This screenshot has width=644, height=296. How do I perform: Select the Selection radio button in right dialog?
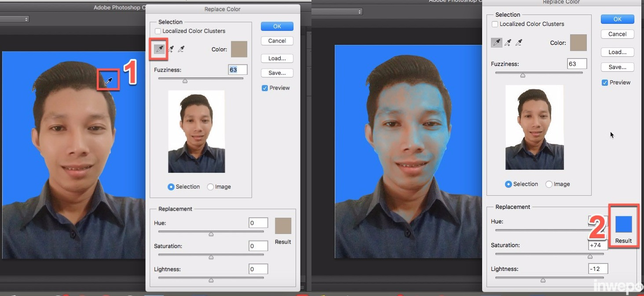click(509, 184)
